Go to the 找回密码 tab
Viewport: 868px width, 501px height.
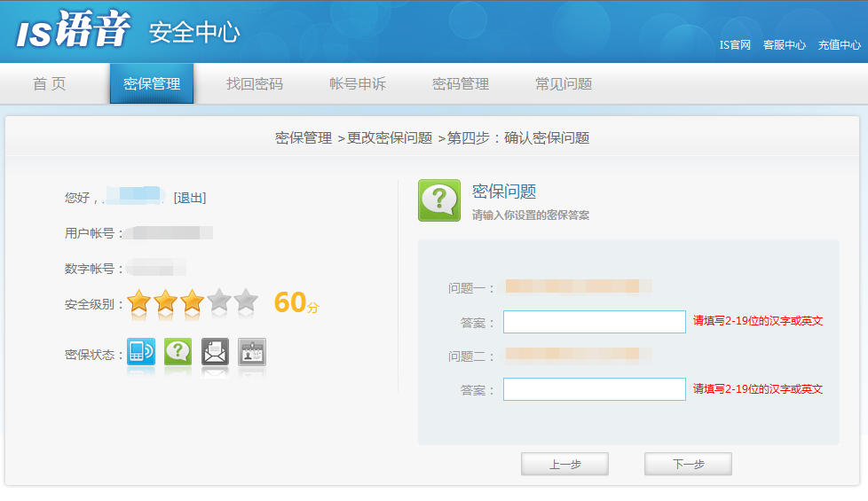tap(255, 83)
